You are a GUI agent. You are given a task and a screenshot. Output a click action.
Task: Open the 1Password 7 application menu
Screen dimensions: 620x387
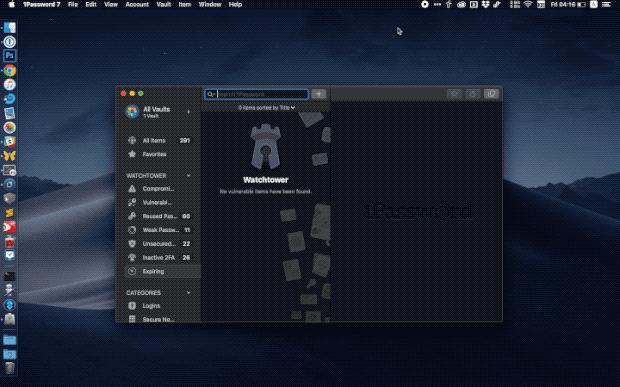click(x=42, y=4)
